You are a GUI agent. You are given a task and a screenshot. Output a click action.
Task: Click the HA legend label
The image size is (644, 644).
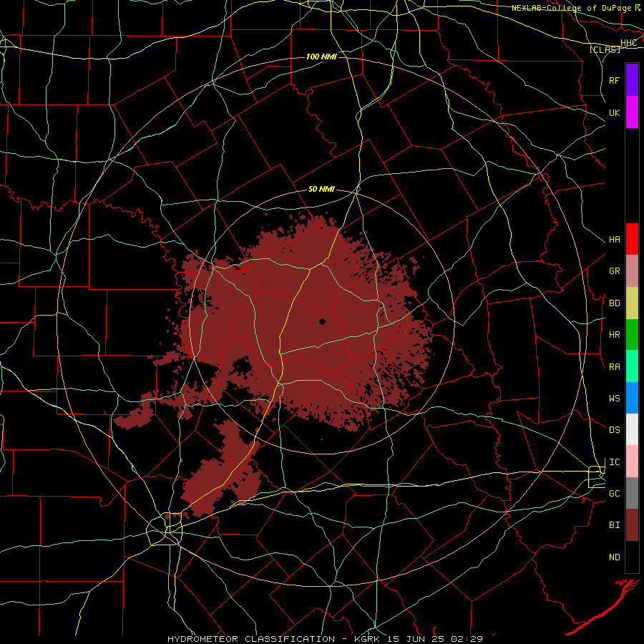pos(614,239)
